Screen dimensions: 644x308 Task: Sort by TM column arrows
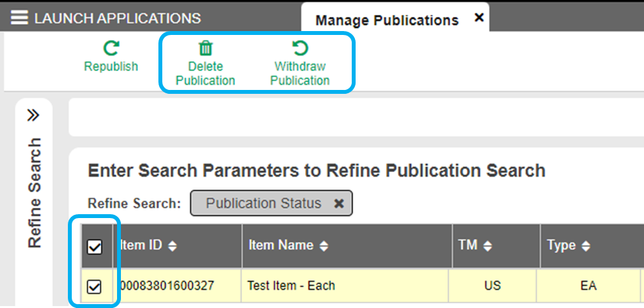coord(488,246)
